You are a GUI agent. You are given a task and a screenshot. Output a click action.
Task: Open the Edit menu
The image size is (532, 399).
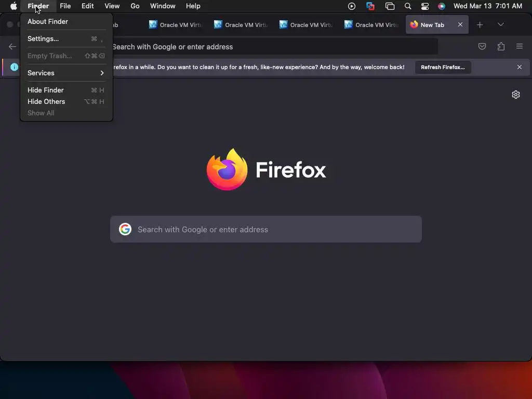coord(87,6)
